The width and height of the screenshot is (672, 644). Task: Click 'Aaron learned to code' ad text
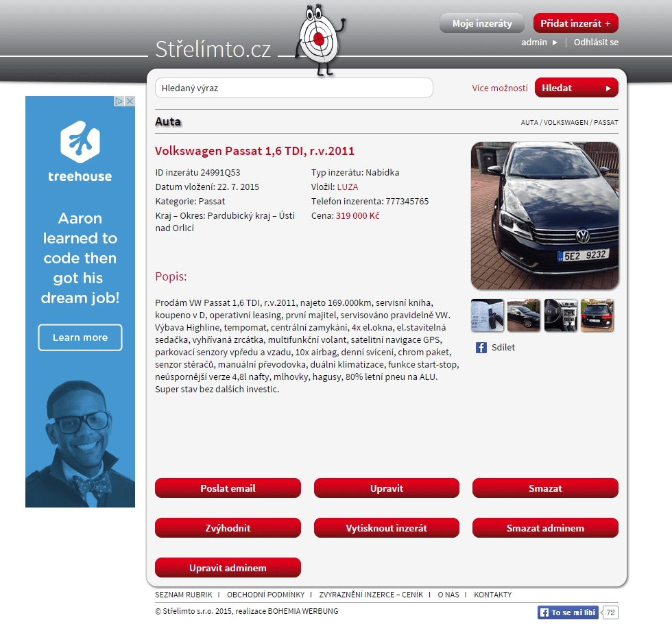pyautogui.click(x=80, y=258)
